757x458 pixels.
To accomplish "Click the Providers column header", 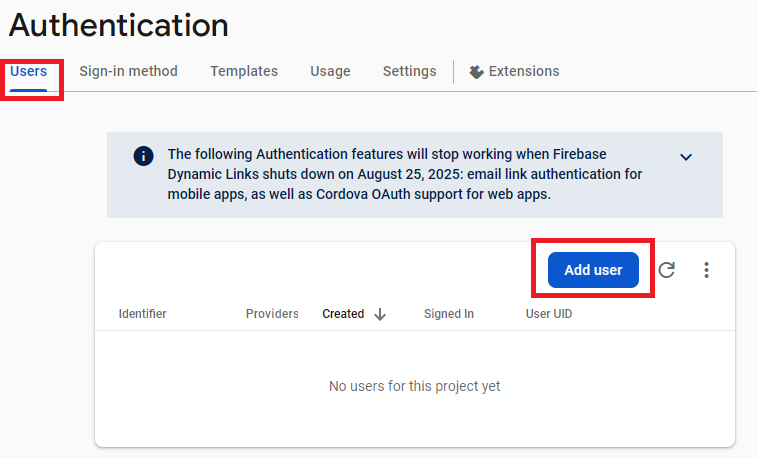I will coord(272,314).
